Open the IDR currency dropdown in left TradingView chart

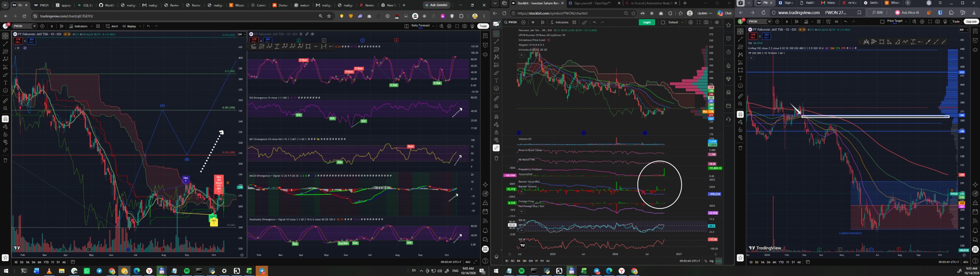(242, 34)
